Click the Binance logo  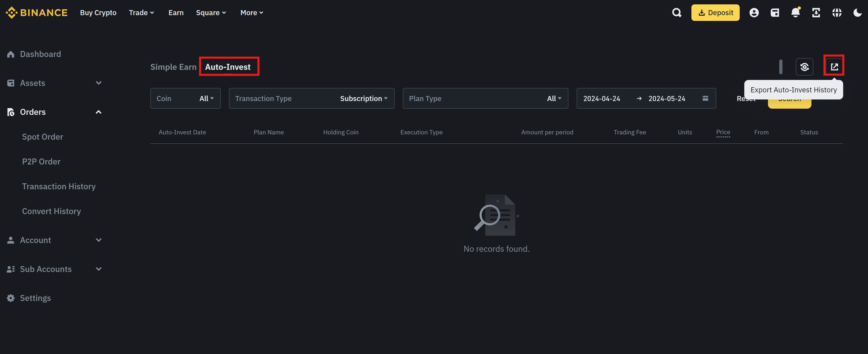pyautogui.click(x=36, y=12)
